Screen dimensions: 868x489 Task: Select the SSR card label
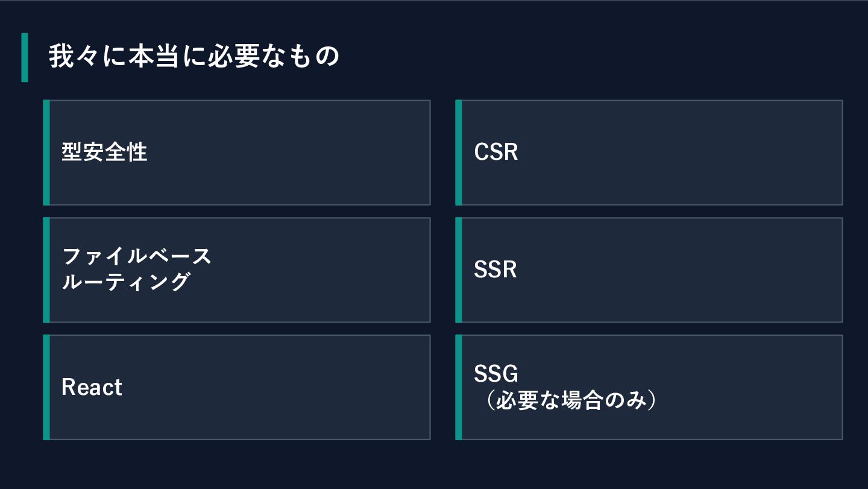(495, 270)
